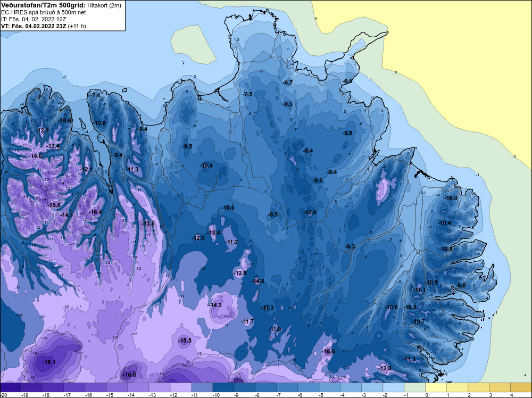Click the -16.6 temperature label

[328, 351]
